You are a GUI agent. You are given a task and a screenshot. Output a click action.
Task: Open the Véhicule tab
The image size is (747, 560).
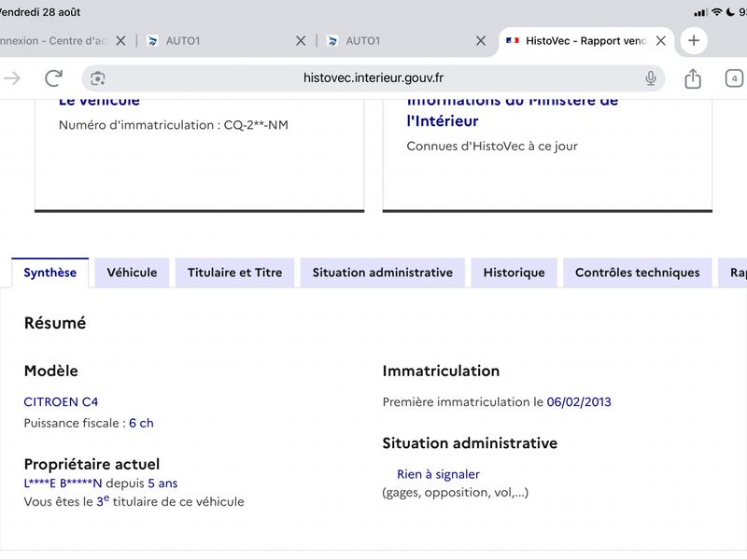[132, 273]
